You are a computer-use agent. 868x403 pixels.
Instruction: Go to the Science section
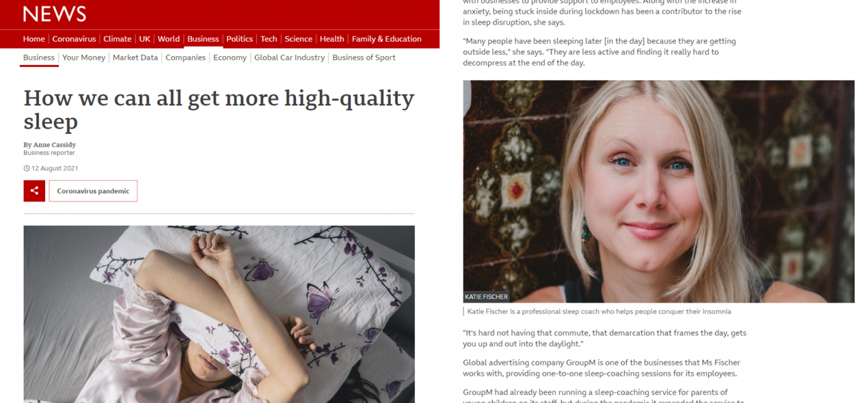299,39
